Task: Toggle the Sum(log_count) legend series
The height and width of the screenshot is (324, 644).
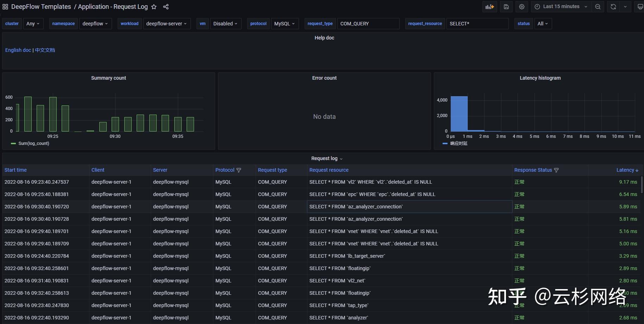Action: tap(34, 143)
